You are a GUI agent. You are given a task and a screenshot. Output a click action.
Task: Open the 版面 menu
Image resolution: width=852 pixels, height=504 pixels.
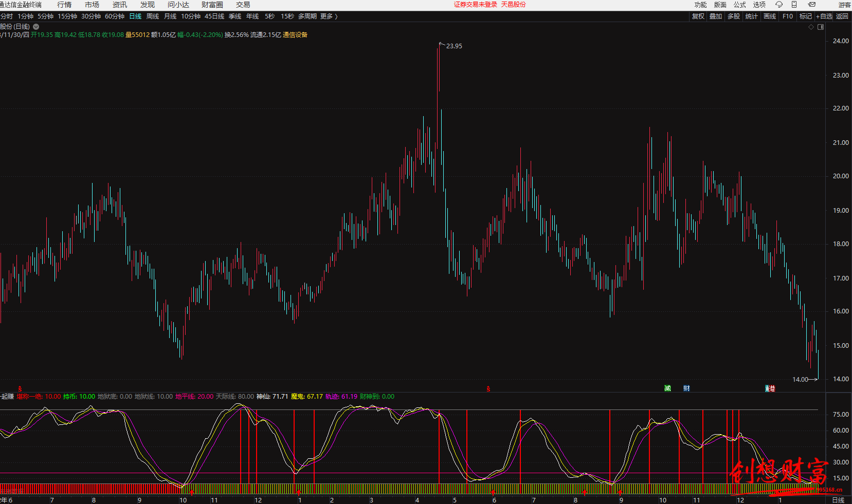720,5
